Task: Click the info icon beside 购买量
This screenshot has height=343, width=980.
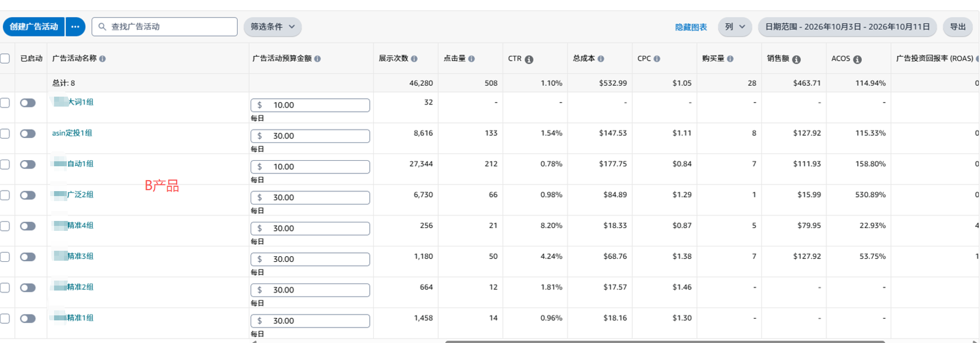Action: (730, 59)
